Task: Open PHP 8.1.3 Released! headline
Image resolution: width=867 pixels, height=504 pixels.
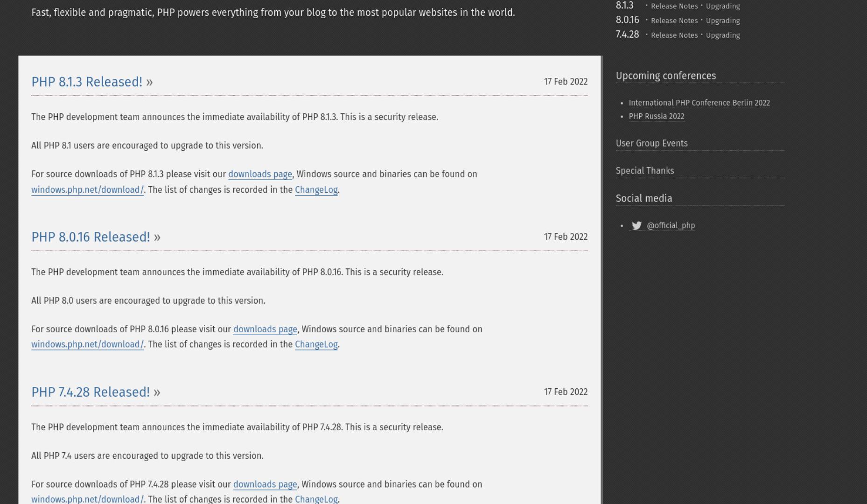Action: click(x=87, y=82)
